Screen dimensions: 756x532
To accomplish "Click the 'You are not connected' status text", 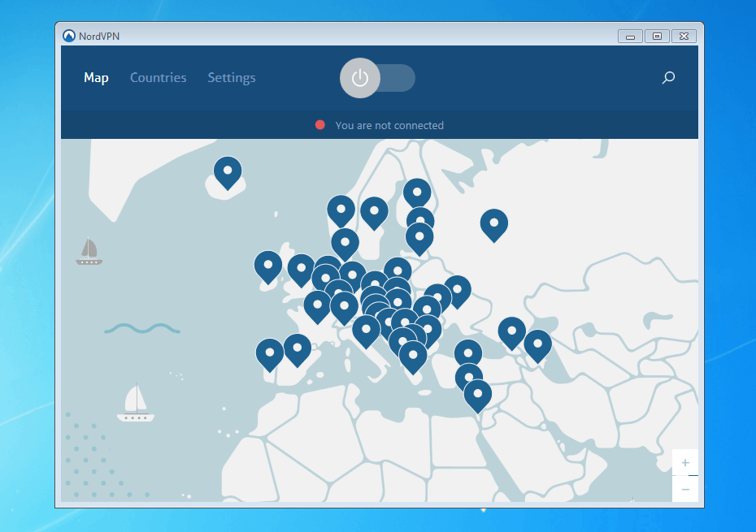I will coord(389,125).
